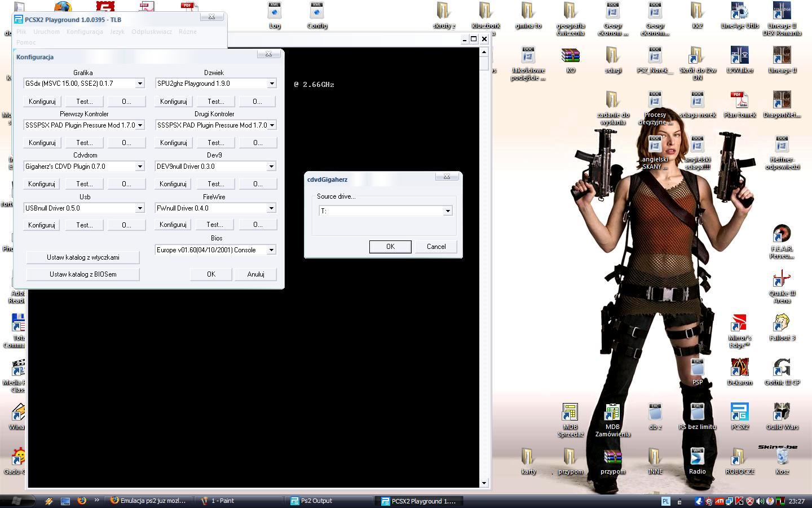Image resolution: width=812 pixels, height=508 pixels.
Task: Open the kk2 folder on desktop
Action: pos(698,15)
